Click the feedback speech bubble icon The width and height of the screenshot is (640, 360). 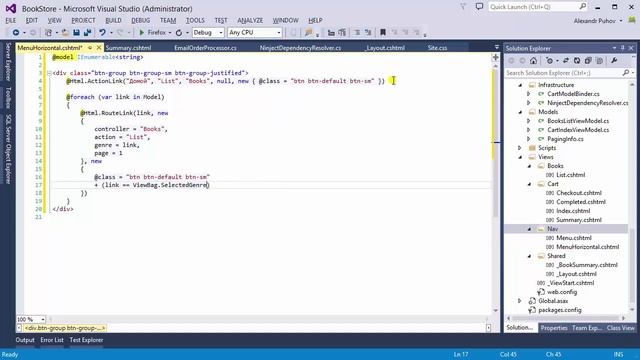479,7
